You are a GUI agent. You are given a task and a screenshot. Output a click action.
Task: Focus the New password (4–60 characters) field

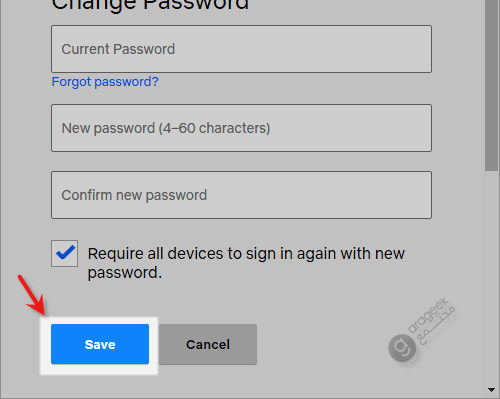pyautogui.click(x=241, y=128)
